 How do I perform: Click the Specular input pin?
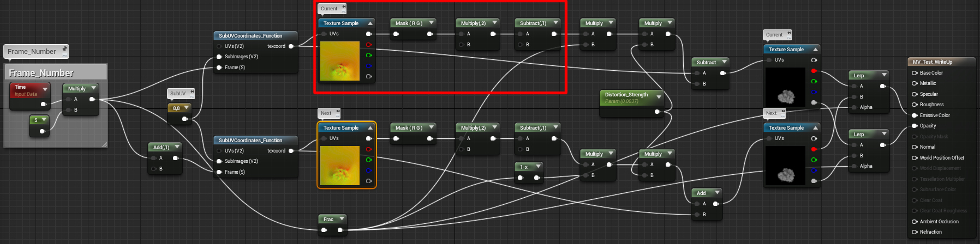click(x=915, y=94)
